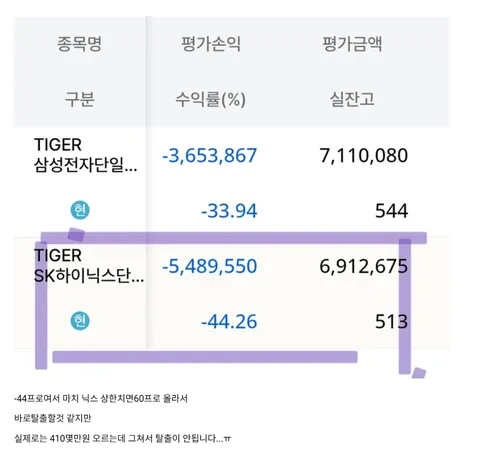Select the 평가손익 column header
The image size is (480, 453).
coord(211,44)
